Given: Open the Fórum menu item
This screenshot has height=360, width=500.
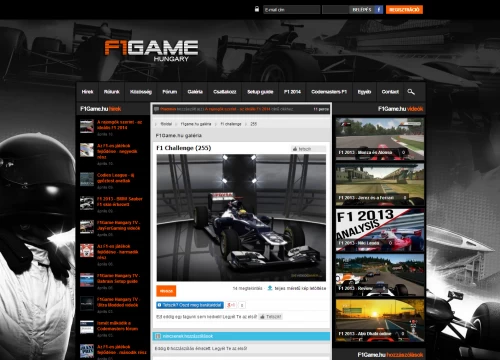Looking at the screenshot, I should (169, 92).
